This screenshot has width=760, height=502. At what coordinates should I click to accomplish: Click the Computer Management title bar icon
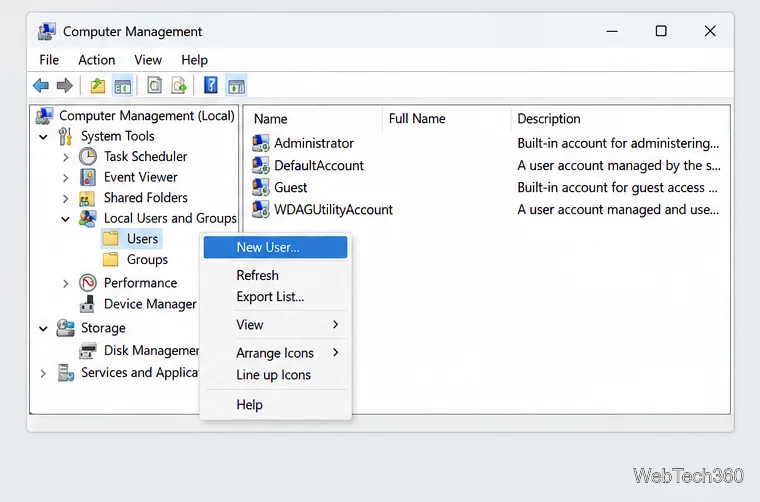point(47,31)
